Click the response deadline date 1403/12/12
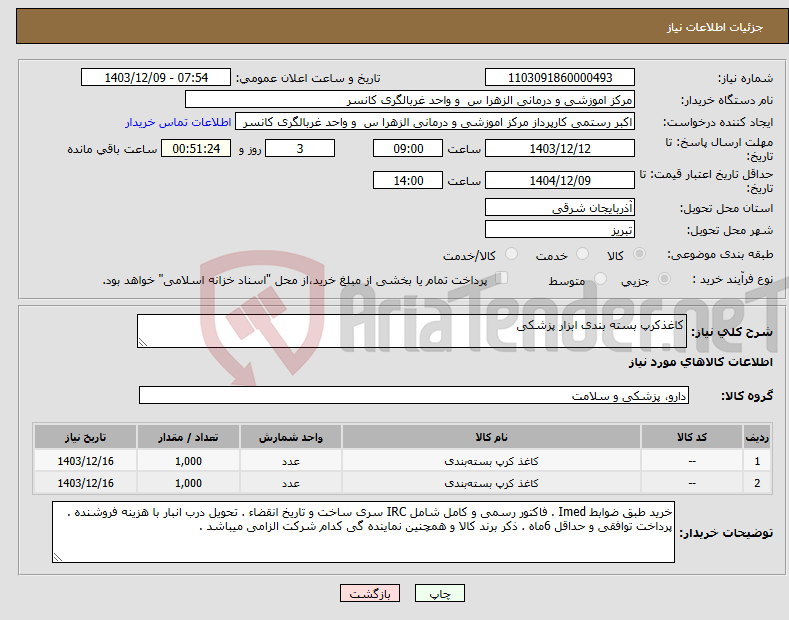The height and width of the screenshot is (620, 789). tap(560, 148)
